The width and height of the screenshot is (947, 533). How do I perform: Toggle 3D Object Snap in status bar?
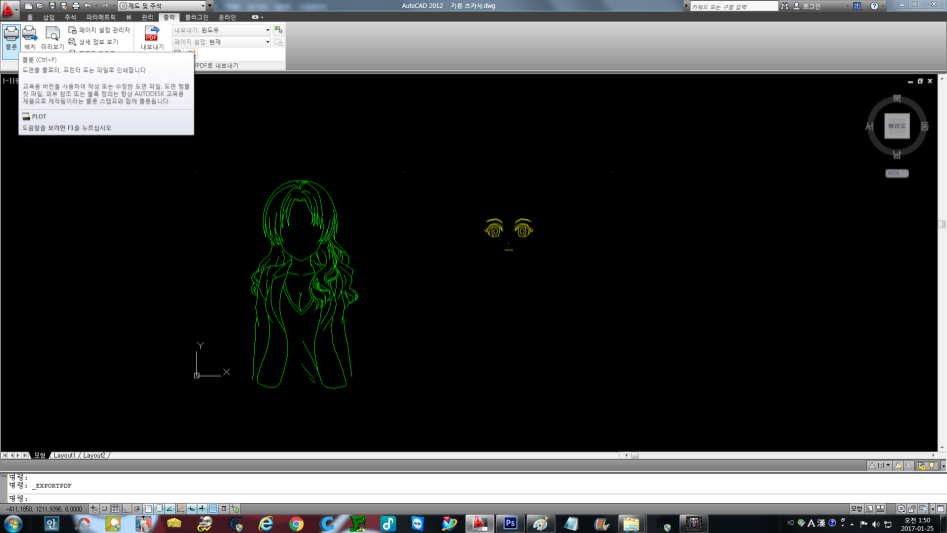pyautogui.click(x=159, y=509)
